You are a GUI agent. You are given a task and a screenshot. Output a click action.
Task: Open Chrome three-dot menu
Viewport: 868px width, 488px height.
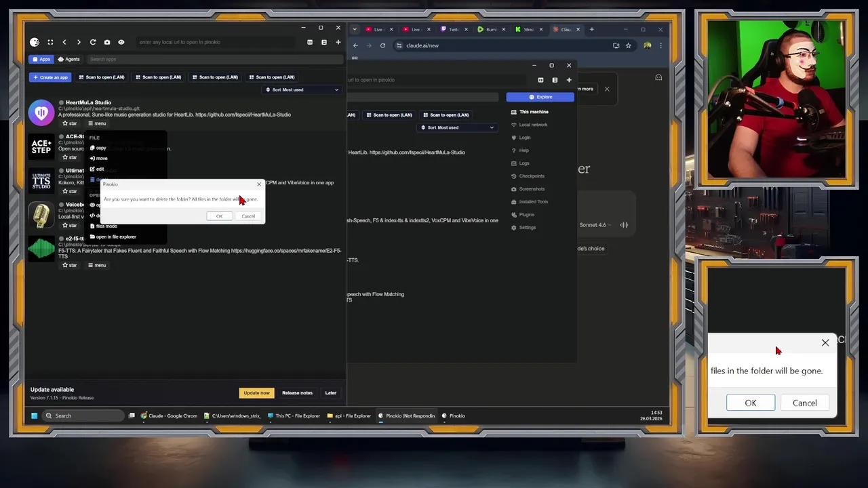point(660,45)
